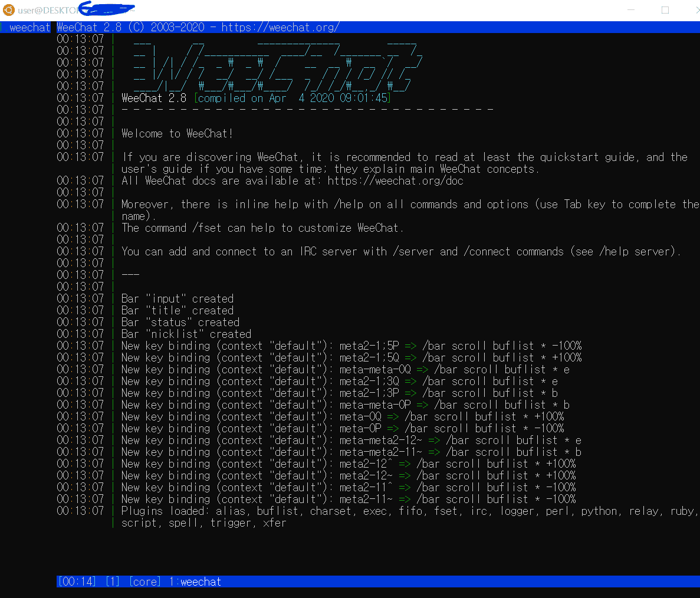Screen dimensions: 700x598
Task: Click the meta2-12^ key binding line
Action: [x=349, y=464]
